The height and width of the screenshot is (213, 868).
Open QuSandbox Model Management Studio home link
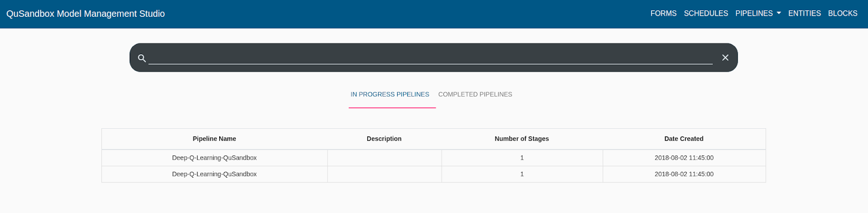pos(86,14)
